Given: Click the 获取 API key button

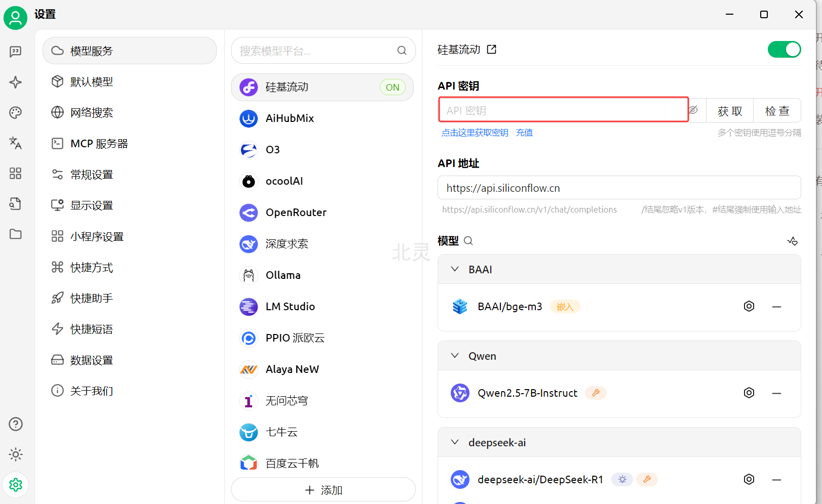Looking at the screenshot, I should (730, 111).
